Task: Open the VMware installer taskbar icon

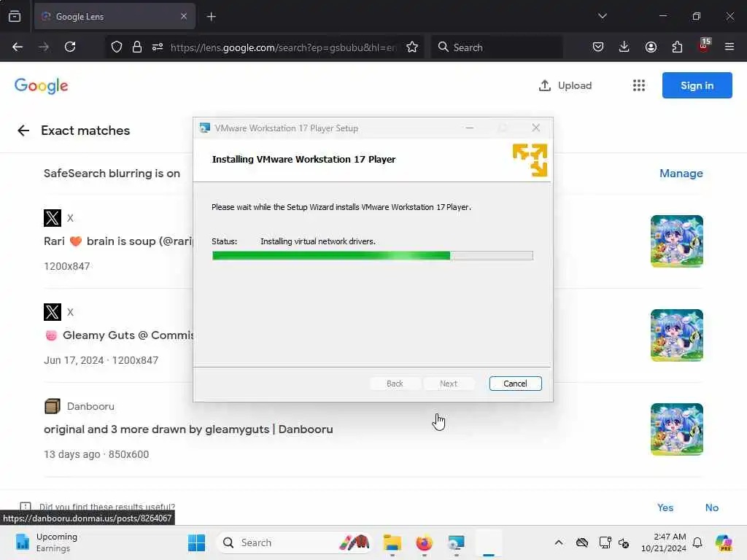Action: pyautogui.click(x=456, y=542)
